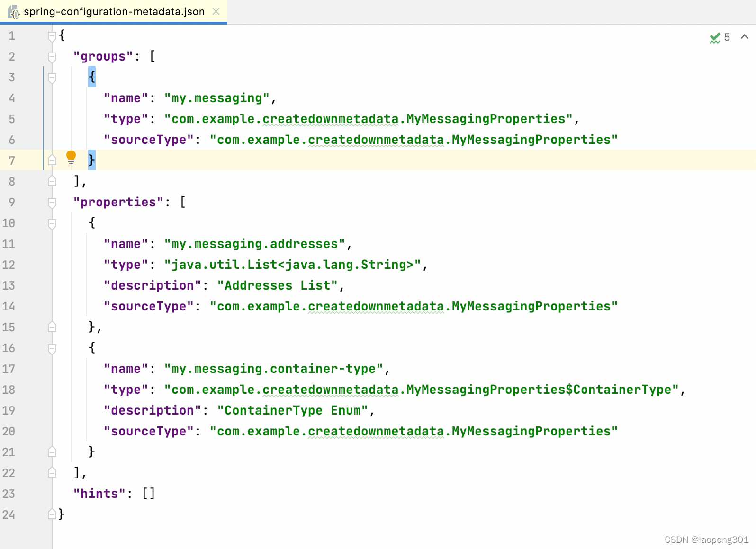Click the "description" key on line 19
Screen dimensions: 756x549
[x=153, y=411]
